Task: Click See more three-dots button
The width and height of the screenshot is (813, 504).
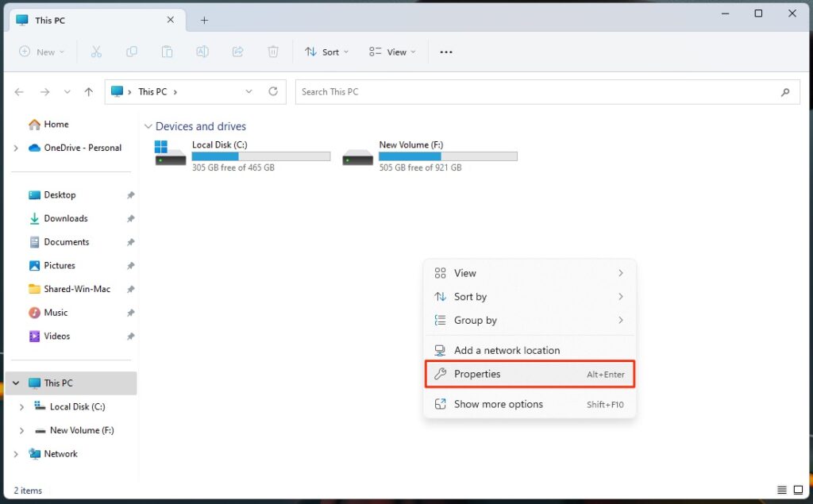Action: click(x=446, y=52)
